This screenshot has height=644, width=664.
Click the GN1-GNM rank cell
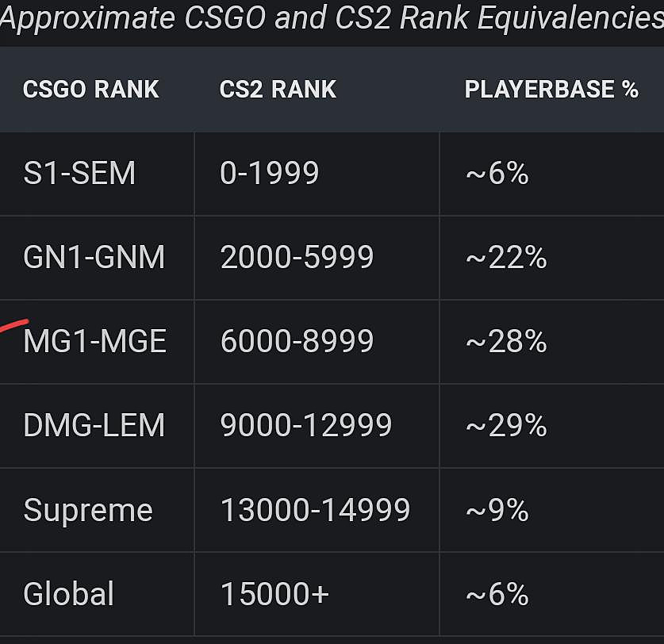94,258
